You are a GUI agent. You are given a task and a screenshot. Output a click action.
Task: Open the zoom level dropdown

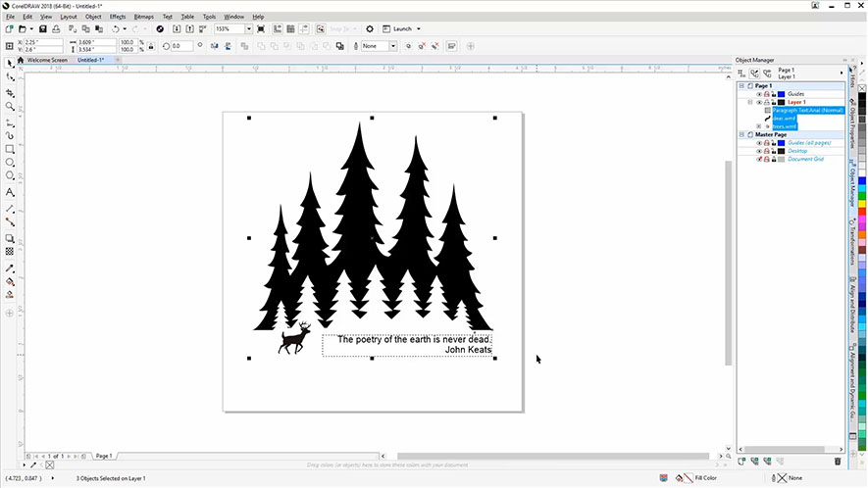click(x=249, y=29)
